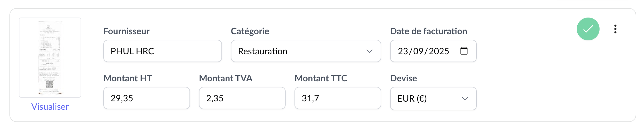Image resolution: width=644 pixels, height=132 pixels.
Task: Click the Montant HT field with 29,35
Action: coord(146,98)
